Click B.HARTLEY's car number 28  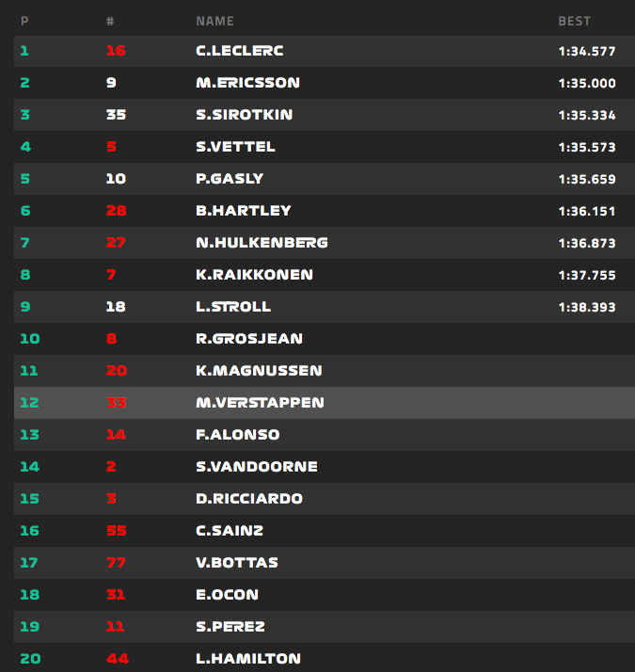click(x=116, y=211)
